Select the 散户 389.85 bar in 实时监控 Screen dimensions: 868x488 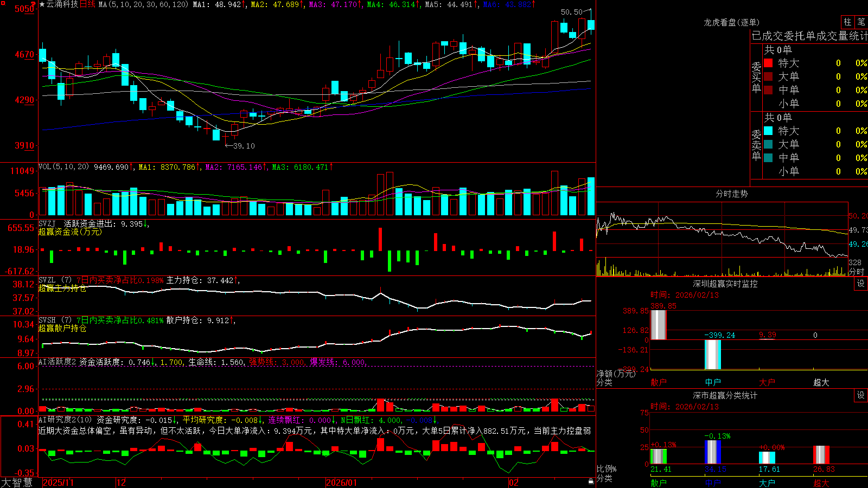(658, 325)
